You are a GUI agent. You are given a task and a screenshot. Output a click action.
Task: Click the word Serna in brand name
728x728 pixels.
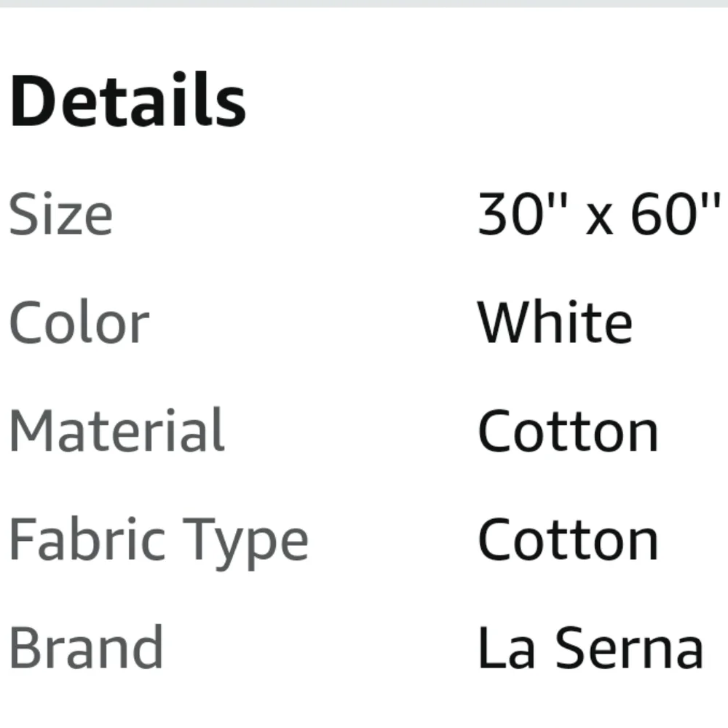click(x=629, y=647)
